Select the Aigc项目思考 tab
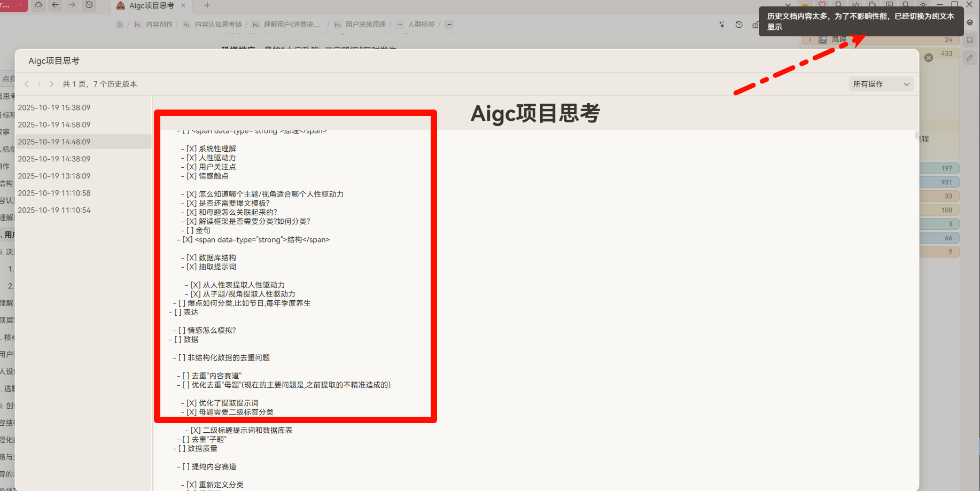The image size is (980, 491). 151,5
